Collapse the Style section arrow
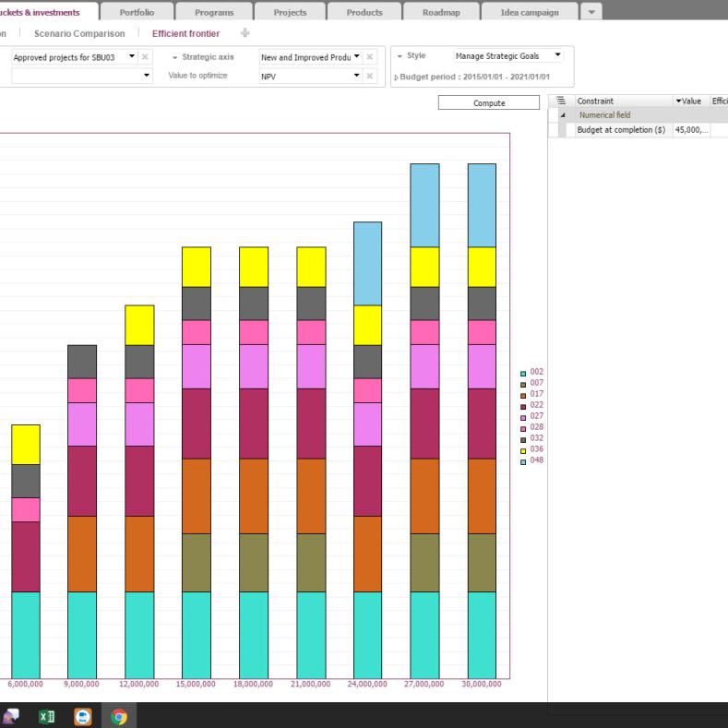Image resolution: width=728 pixels, height=728 pixels. click(x=400, y=56)
